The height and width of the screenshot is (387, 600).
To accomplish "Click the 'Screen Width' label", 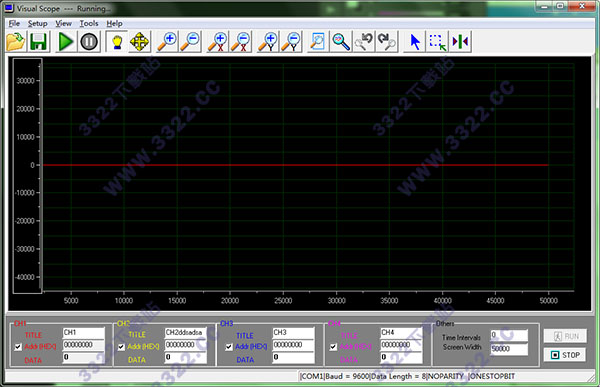I will [x=462, y=347].
